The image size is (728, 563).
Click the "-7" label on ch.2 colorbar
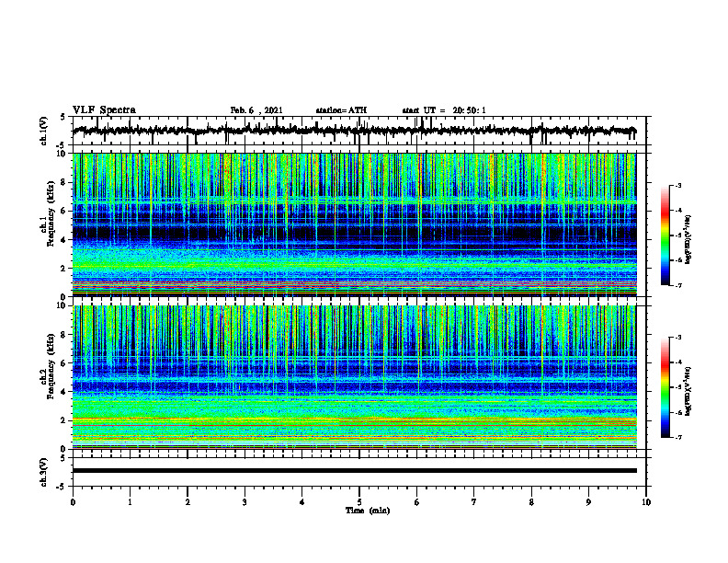click(677, 437)
